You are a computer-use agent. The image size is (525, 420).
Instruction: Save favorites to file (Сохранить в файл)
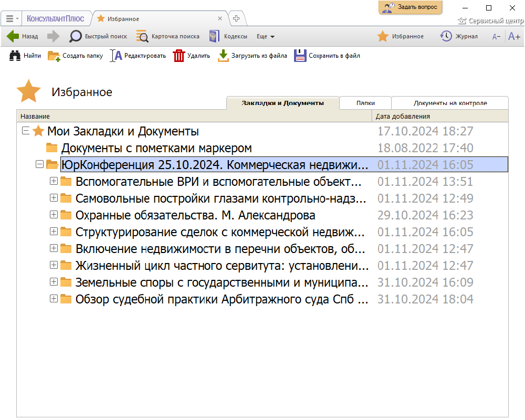(300, 56)
